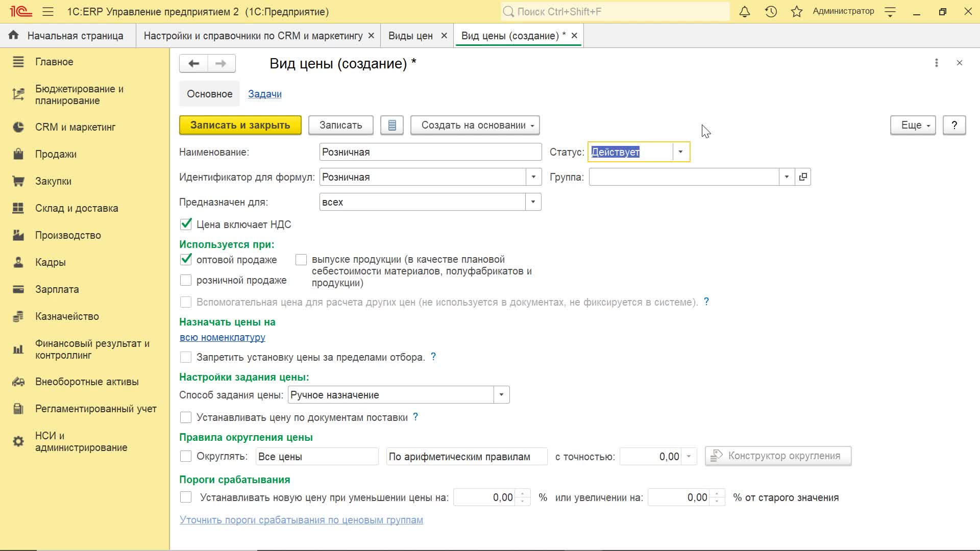Click Конструктор округления button

(778, 456)
